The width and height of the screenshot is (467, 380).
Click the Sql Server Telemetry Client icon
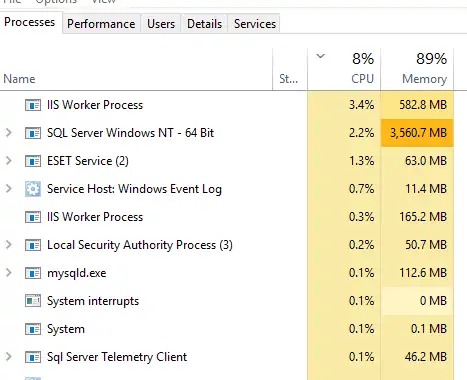pos(33,357)
